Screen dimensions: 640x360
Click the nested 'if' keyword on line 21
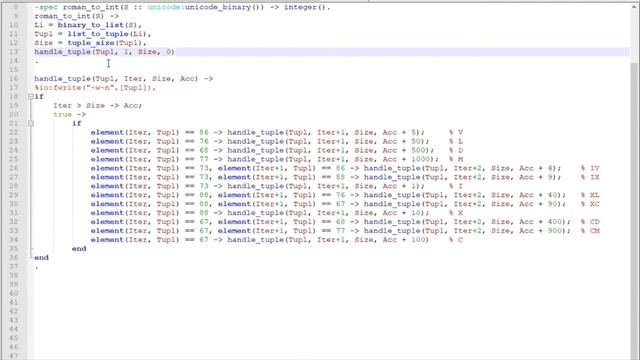pos(77,123)
